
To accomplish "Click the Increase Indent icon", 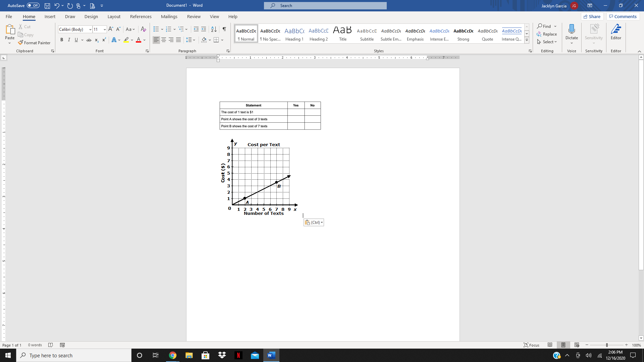I will (204, 29).
